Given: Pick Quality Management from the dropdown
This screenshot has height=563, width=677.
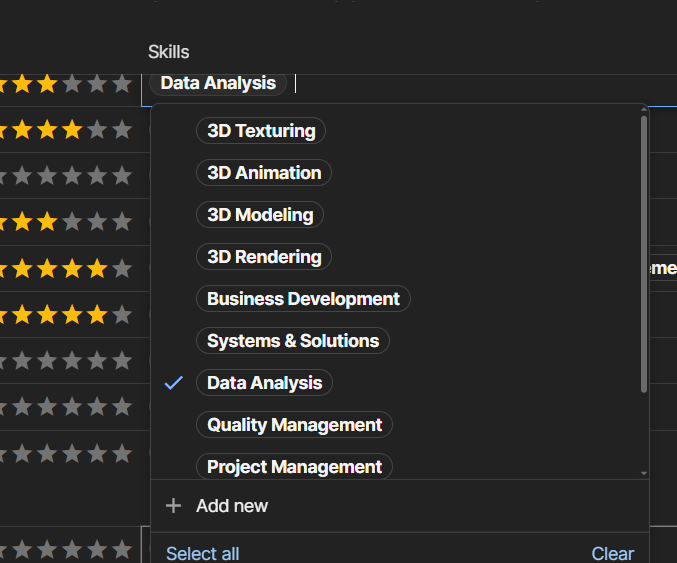Looking at the screenshot, I should click(x=294, y=425).
